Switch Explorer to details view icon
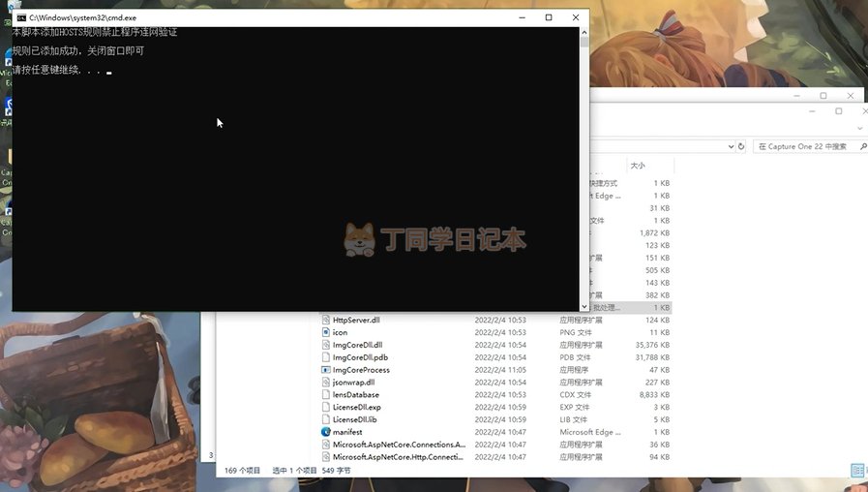 pos(858,471)
